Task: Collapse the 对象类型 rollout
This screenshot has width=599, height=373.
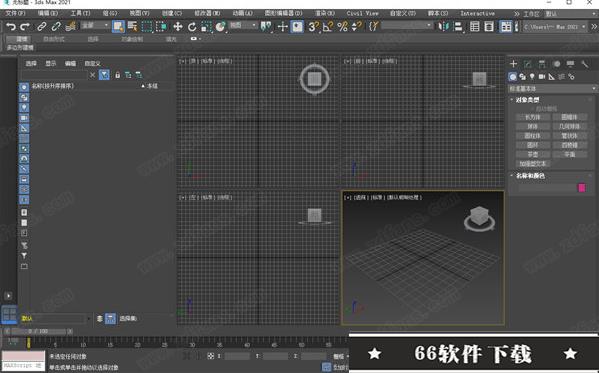Action: (x=527, y=100)
